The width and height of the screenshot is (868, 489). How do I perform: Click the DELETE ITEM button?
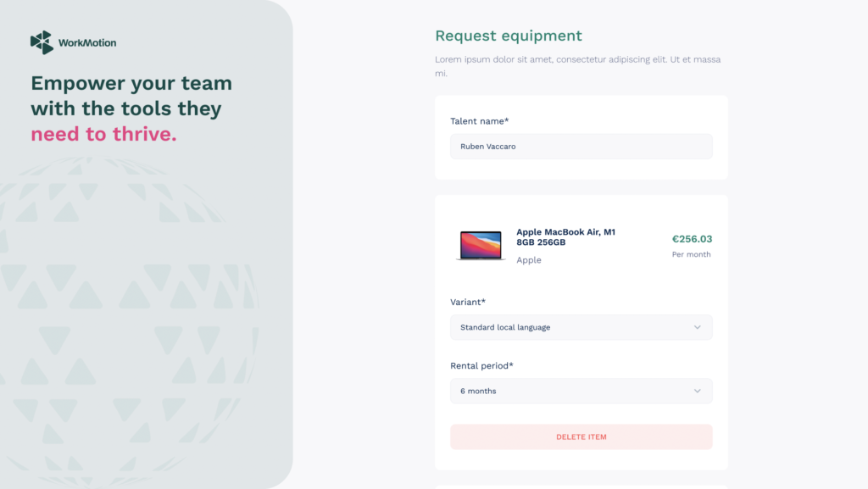(x=581, y=436)
